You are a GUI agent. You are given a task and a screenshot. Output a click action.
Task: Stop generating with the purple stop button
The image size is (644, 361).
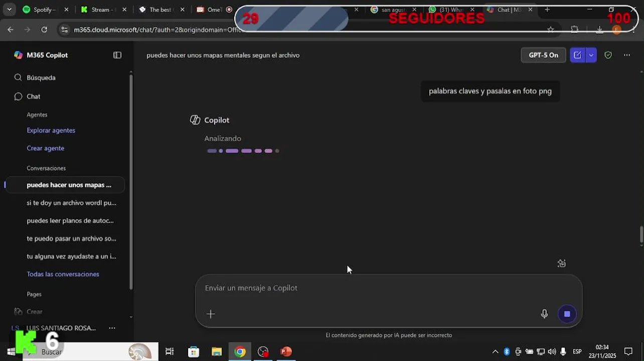[x=567, y=314]
